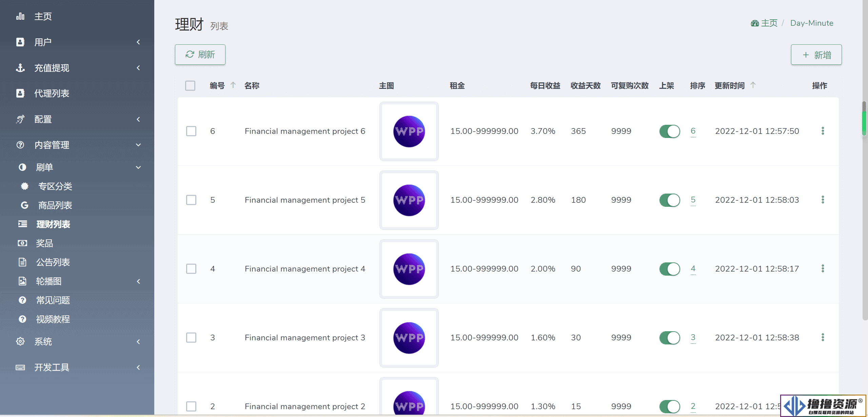Check the box for project 2 row

[x=191, y=406]
